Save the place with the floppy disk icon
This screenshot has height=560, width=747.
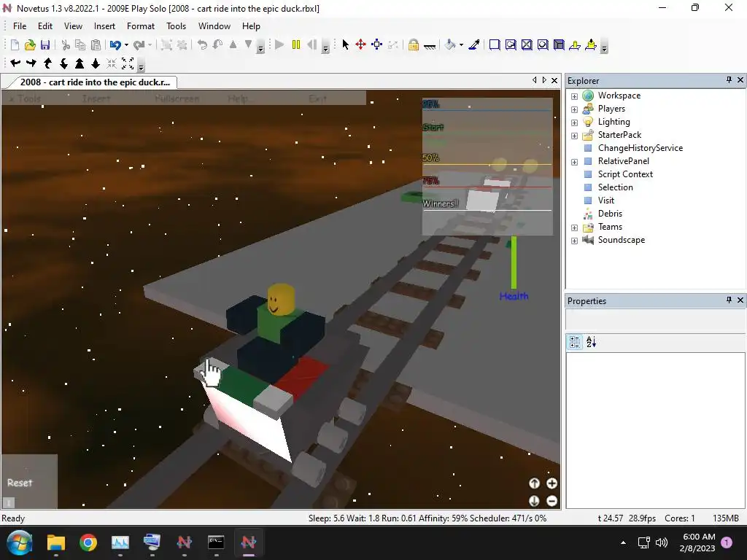[x=45, y=44]
